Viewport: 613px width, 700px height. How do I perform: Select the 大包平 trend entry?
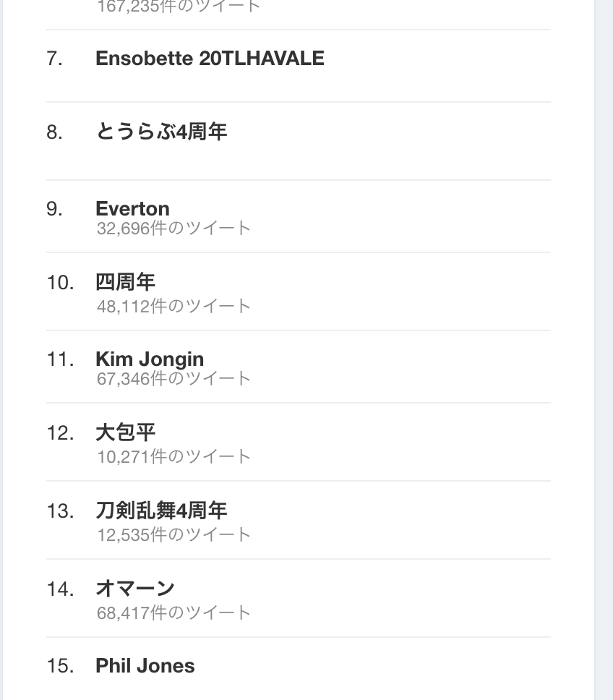click(x=125, y=432)
